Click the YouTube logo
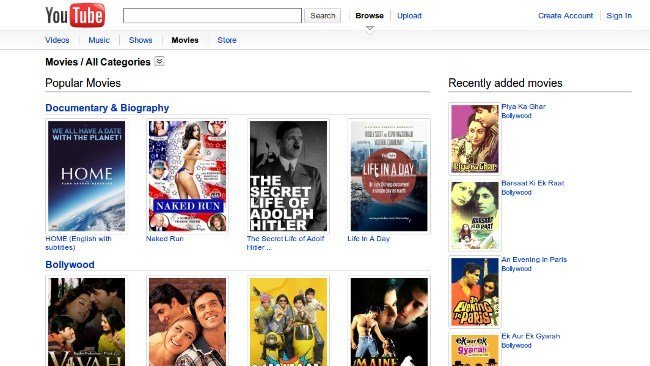The width and height of the screenshot is (650, 366). pyautogui.click(x=75, y=15)
